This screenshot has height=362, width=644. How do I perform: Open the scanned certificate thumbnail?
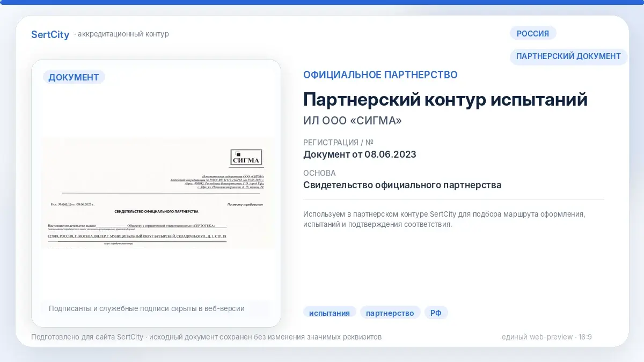pos(158,193)
